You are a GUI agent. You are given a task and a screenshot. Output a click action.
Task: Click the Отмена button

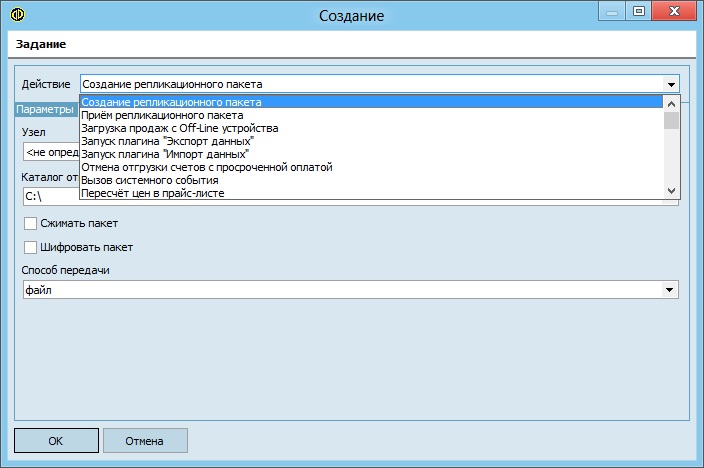click(145, 441)
